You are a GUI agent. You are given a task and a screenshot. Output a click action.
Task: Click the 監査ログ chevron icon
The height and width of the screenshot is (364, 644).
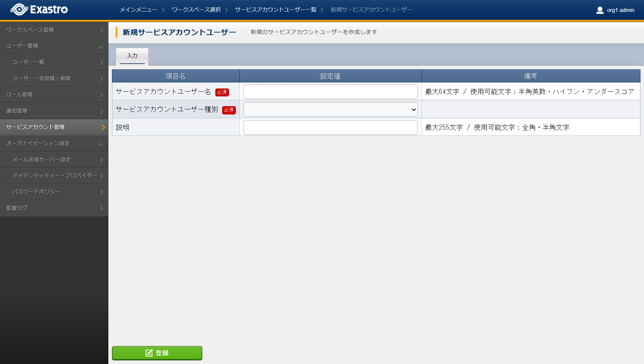coord(101,208)
